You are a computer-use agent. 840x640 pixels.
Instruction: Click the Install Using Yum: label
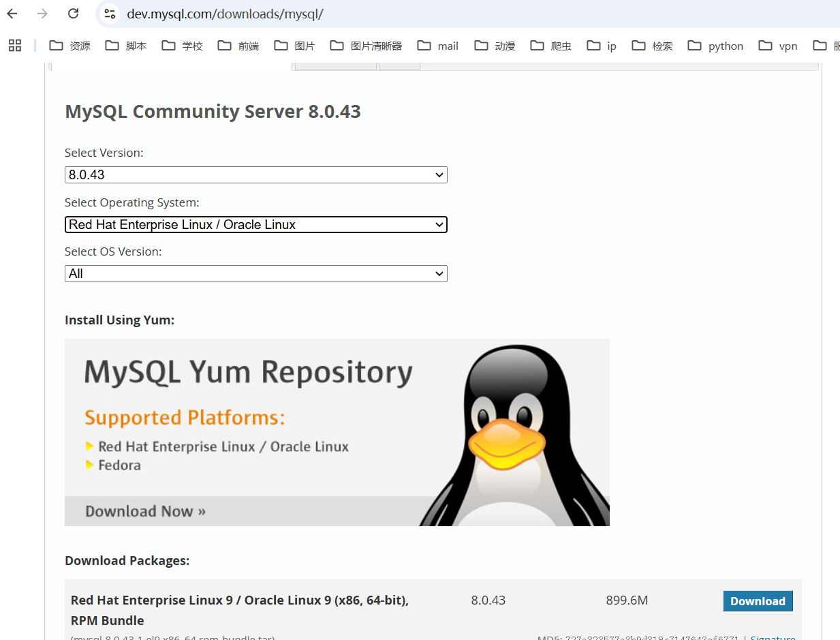(119, 320)
